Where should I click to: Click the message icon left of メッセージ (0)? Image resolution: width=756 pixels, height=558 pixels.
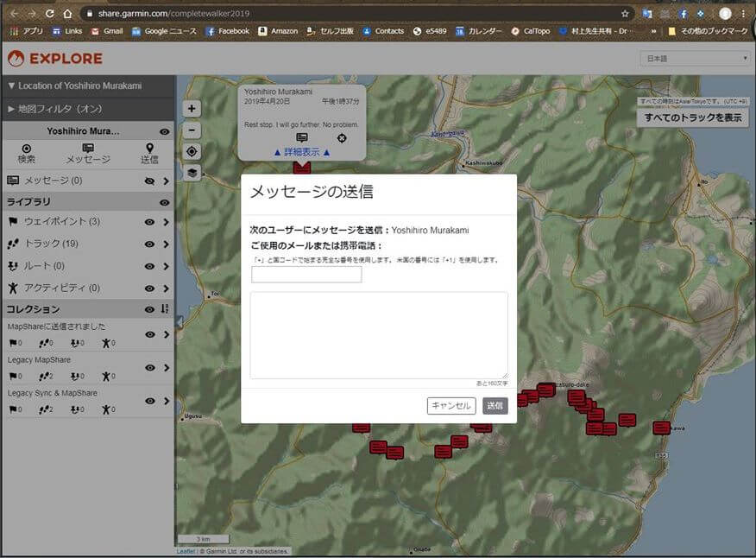13,181
